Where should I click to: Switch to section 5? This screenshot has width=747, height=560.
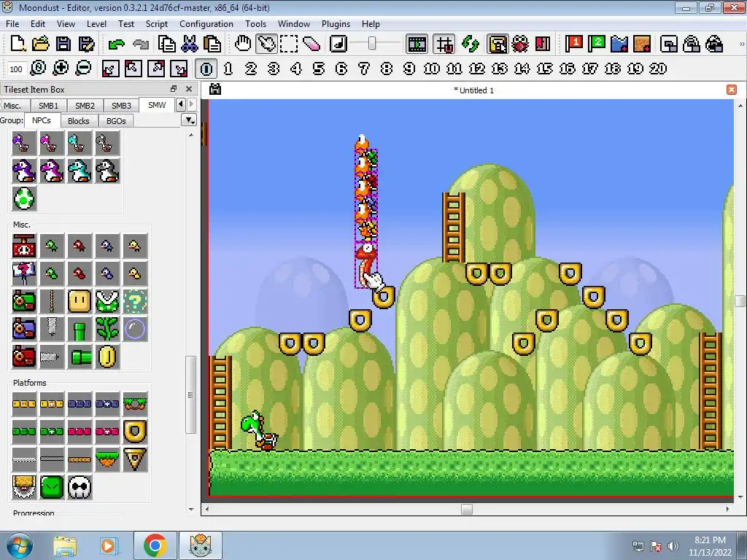(x=319, y=69)
